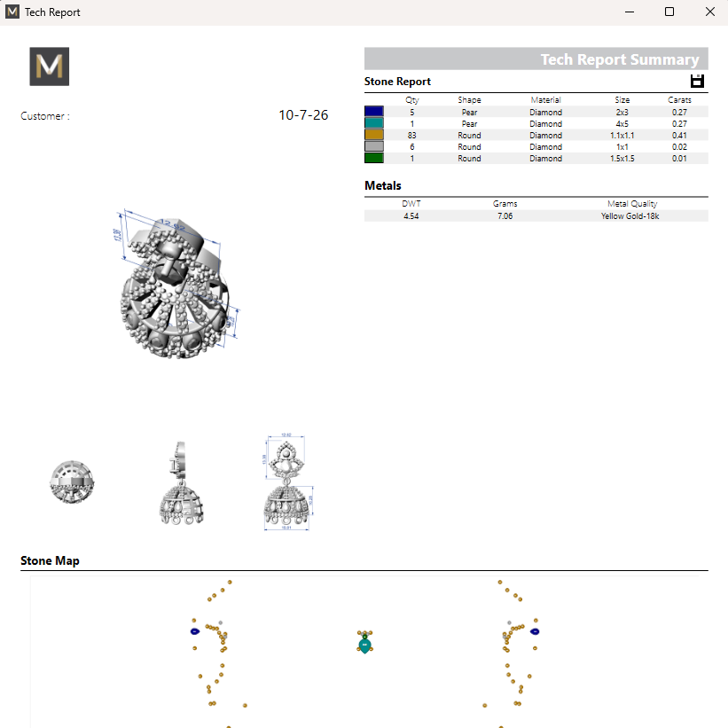Viewport: 728px width, 728px height.
Task: Click the teal pear stone in map
Action: click(x=365, y=646)
